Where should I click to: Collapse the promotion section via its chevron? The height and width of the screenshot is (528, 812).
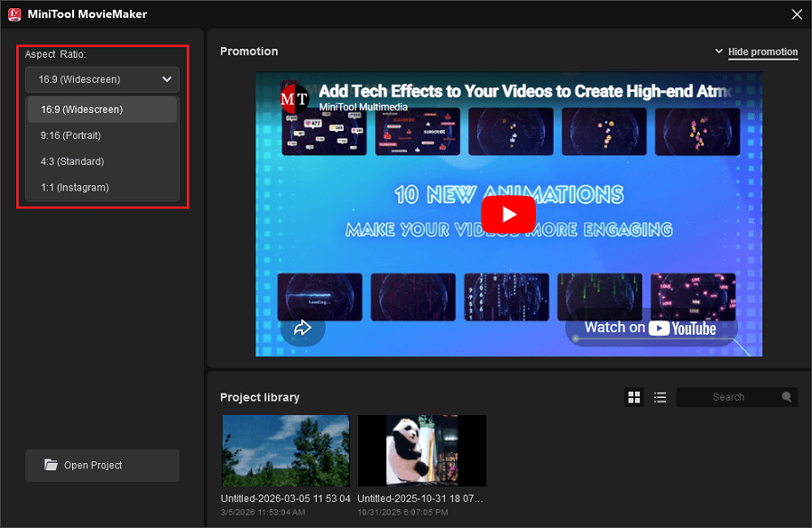(719, 51)
